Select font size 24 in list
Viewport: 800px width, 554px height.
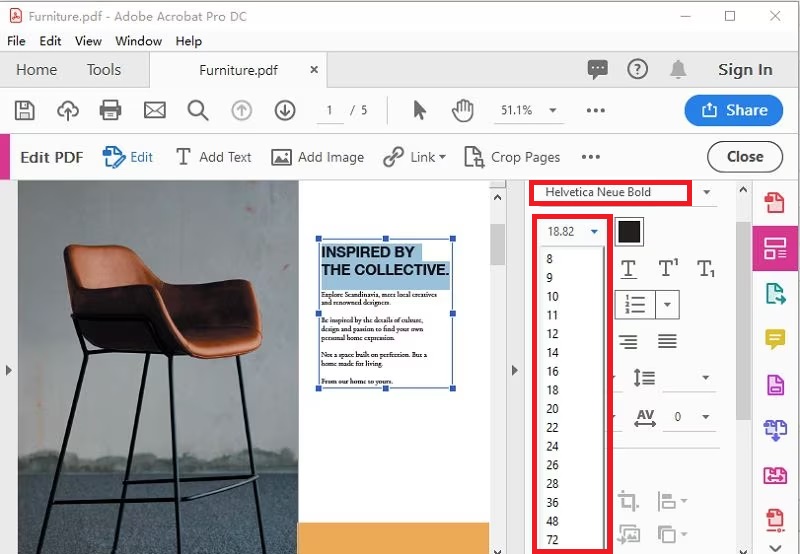553,446
